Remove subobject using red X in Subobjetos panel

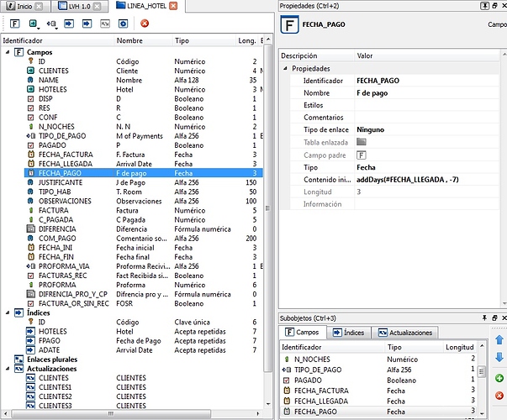499,396
